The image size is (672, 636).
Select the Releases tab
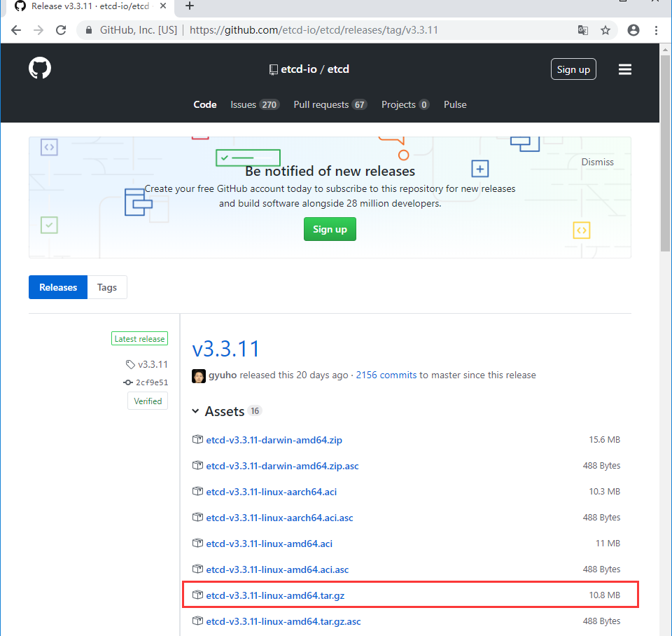pyautogui.click(x=58, y=287)
